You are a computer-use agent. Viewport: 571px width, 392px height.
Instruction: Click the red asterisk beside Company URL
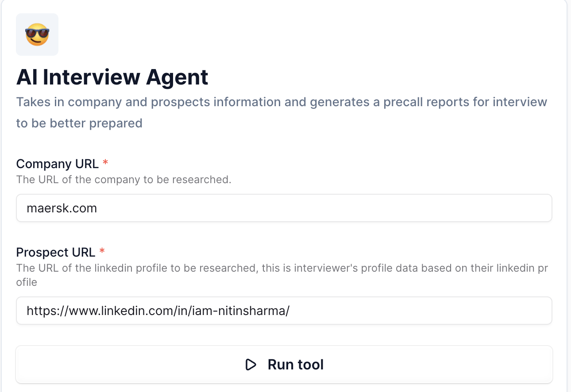[105, 164]
